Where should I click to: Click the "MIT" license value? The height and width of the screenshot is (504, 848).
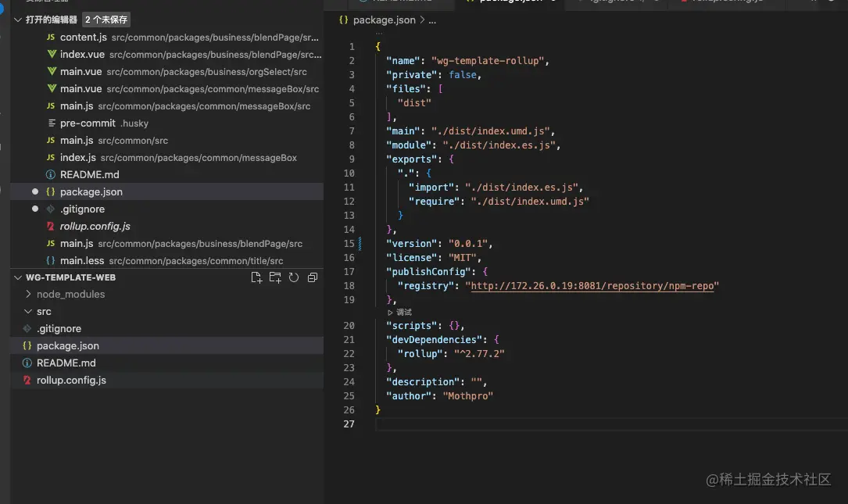tap(463, 257)
